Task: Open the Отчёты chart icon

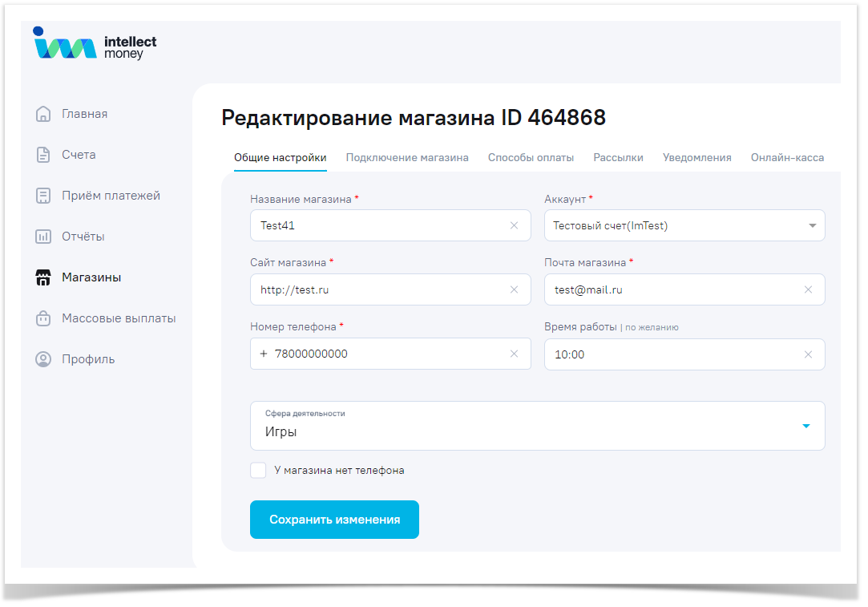Action: click(43, 237)
